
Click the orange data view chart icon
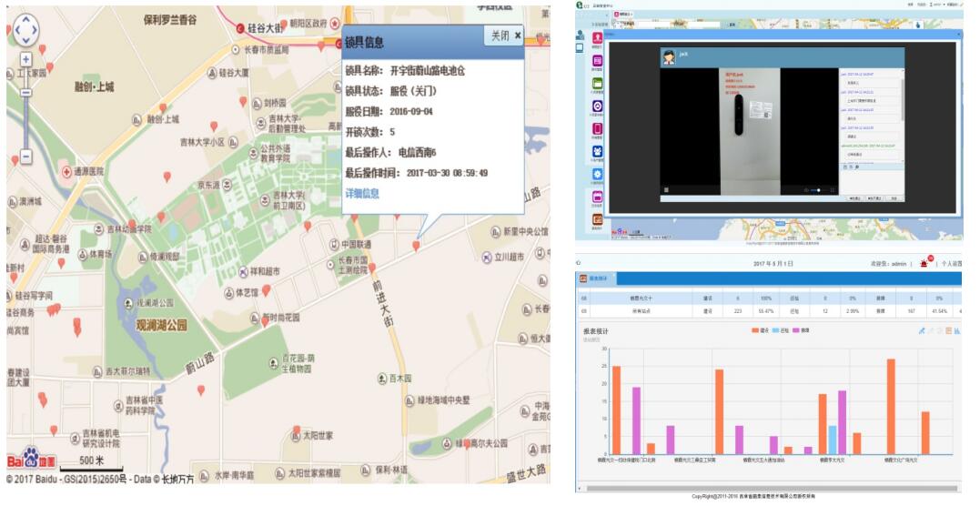(x=948, y=331)
